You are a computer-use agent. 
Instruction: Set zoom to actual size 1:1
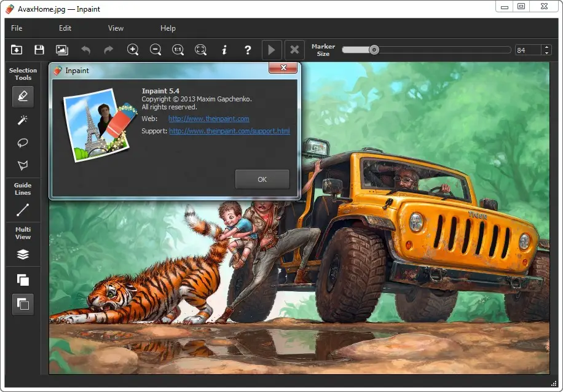pyautogui.click(x=178, y=50)
